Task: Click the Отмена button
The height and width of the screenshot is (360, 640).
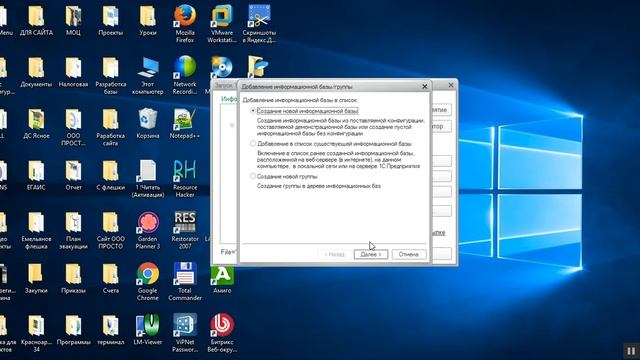Action: [x=409, y=254]
